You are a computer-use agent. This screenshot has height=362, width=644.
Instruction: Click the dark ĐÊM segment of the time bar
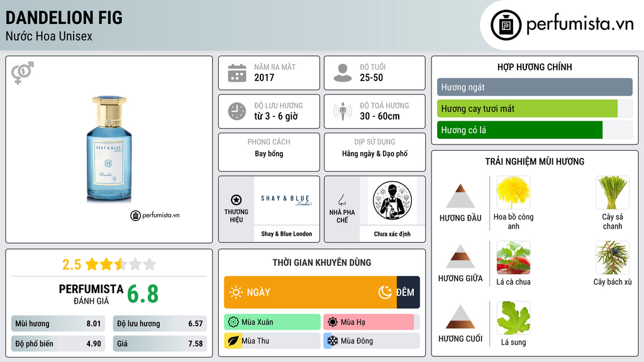click(x=408, y=292)
